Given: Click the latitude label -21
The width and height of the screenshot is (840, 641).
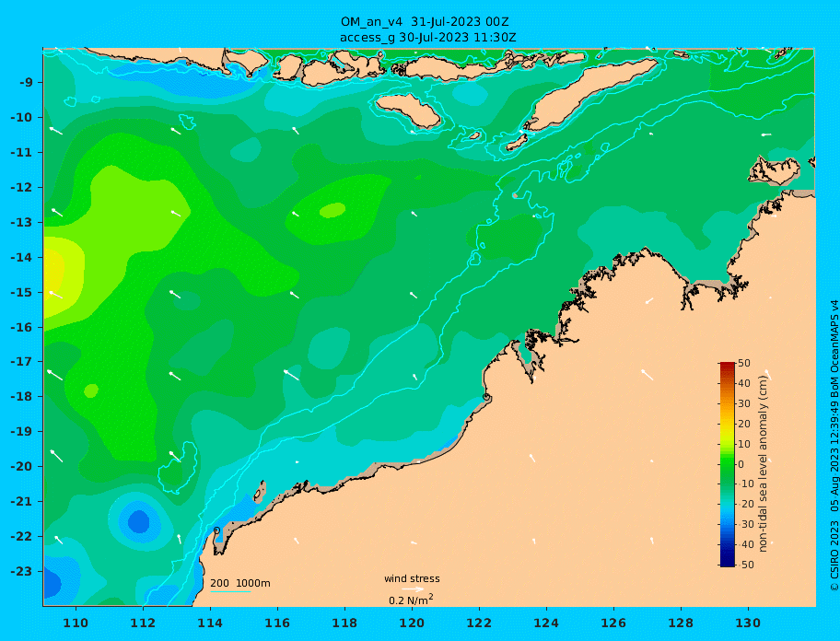Looking at the screenshot, I should pyautogui.click(x=22, y=502).
